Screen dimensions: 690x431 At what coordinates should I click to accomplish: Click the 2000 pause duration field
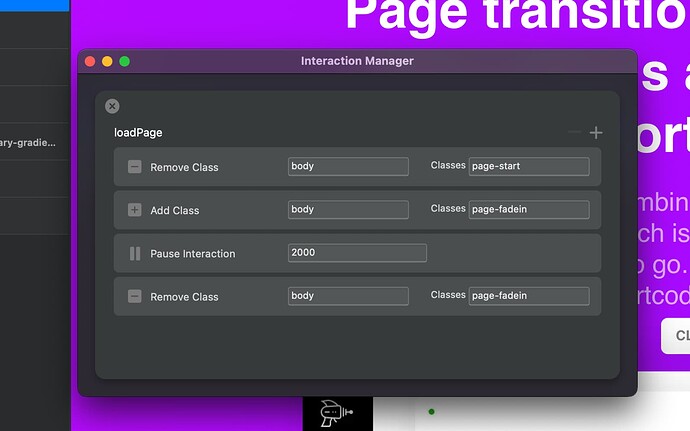[x=357, y=253]
